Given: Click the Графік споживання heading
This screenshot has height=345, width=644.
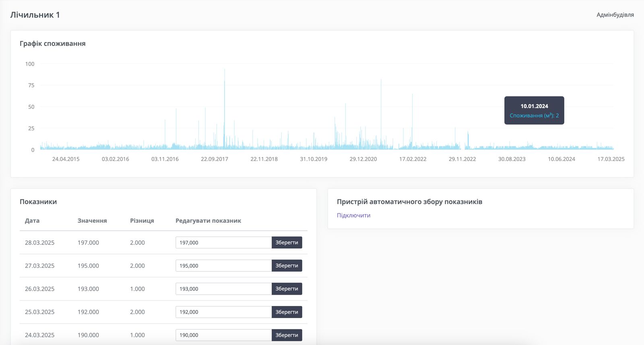Looking at the screenshot, I should pyautogui.click(x=53, y=43).
